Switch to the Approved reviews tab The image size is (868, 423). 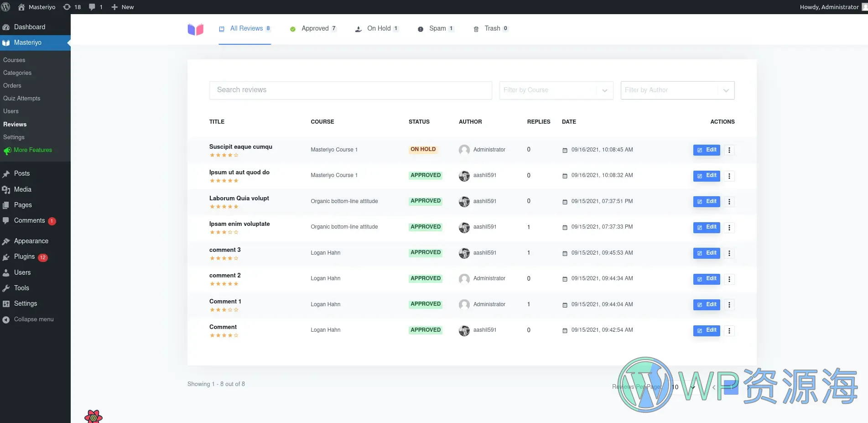pyautogui.click(x=314, y=29)
